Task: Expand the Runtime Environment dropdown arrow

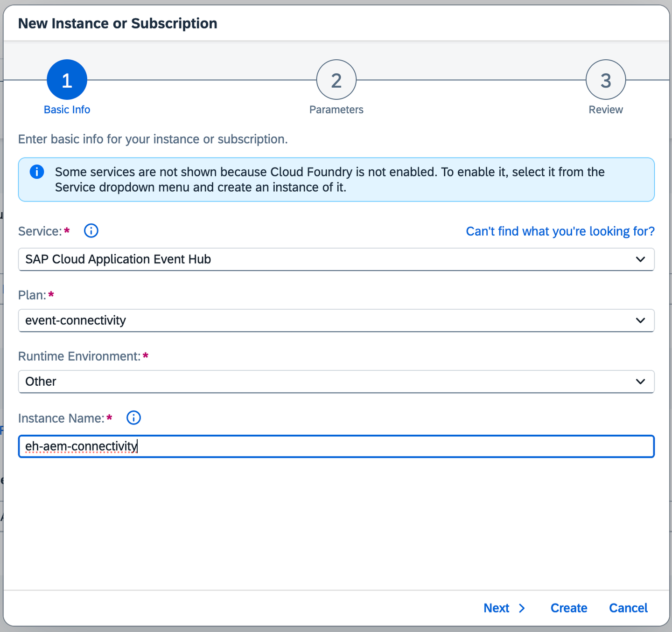Action: (640, 382)
